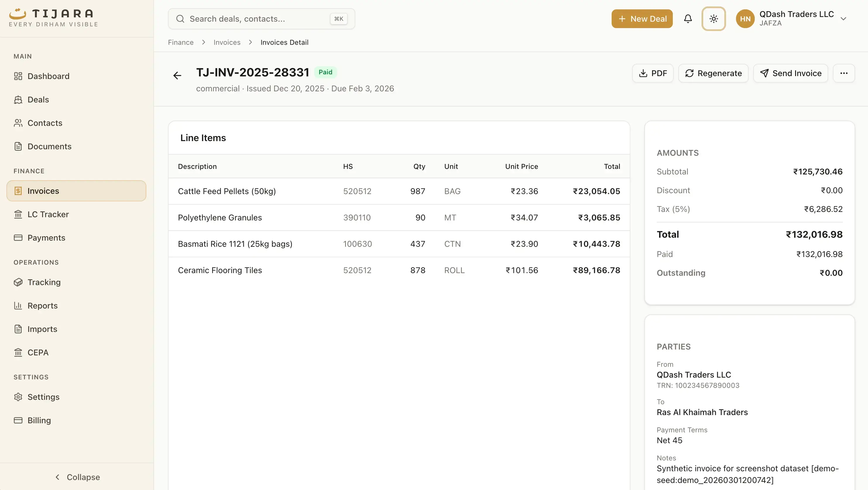
Task: Open the Reports chart icon
Action: click(x=18, y=306)
